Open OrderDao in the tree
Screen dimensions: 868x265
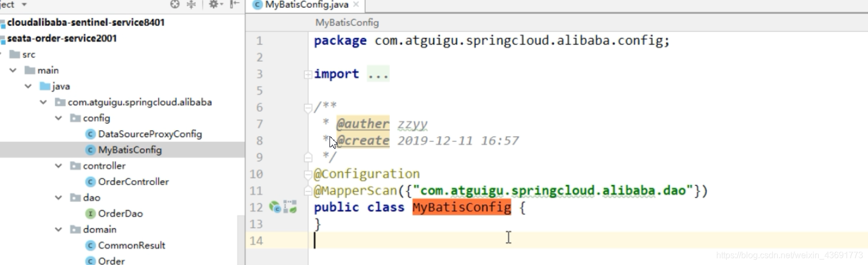click(120, 214)
